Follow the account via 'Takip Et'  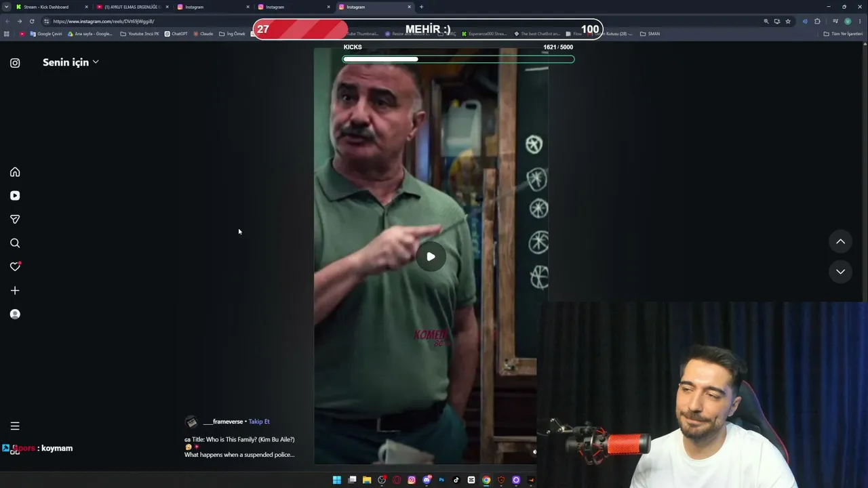[x=259, y=422]
